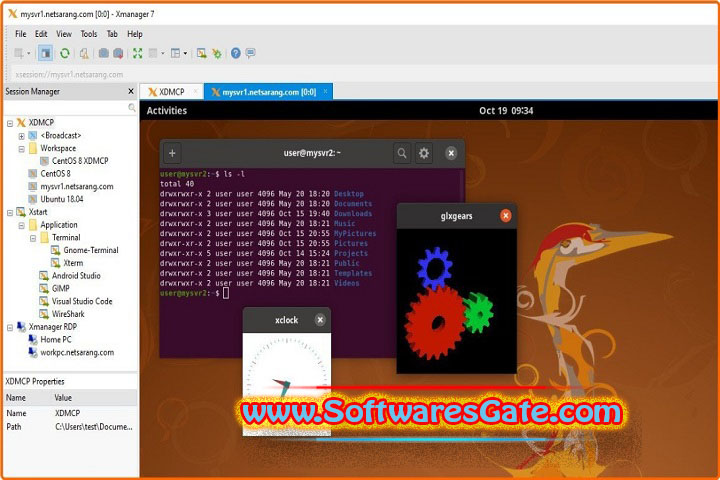Click the Layout panel toolbar icon
The width and height of the screenshot is (720, 480).
click(175, 53)
